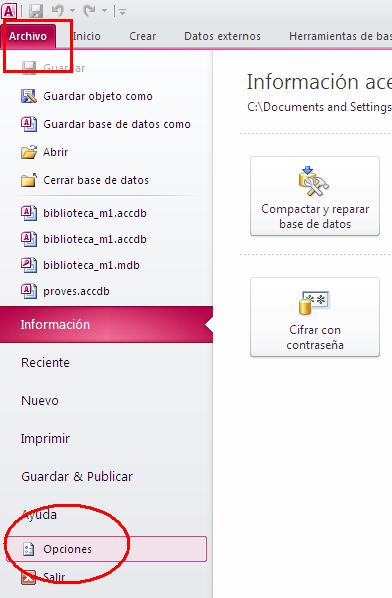Choose Guardar objeto como
Screen dimensions: 392x598
click(x=98, y=96)
